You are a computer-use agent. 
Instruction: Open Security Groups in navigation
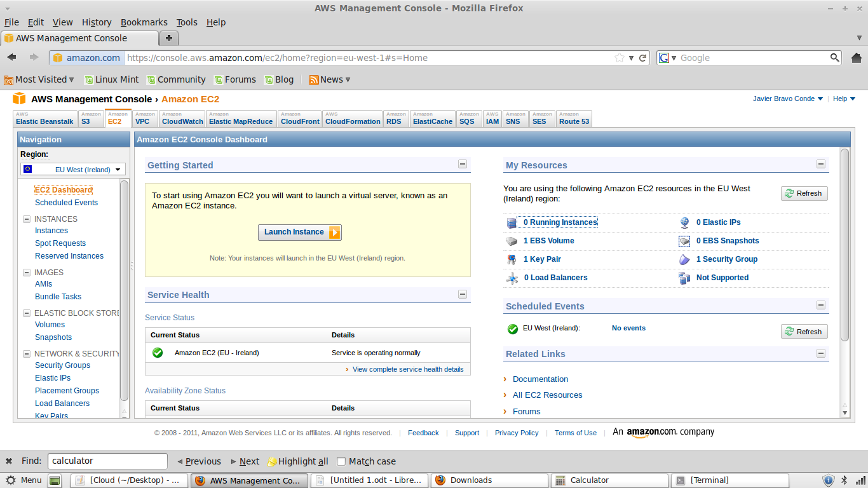tap(62, 365)
